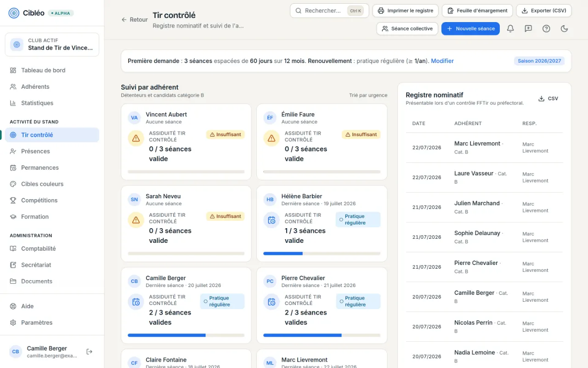Open notifications bell
588x368 pixels.
coord(510,29)
